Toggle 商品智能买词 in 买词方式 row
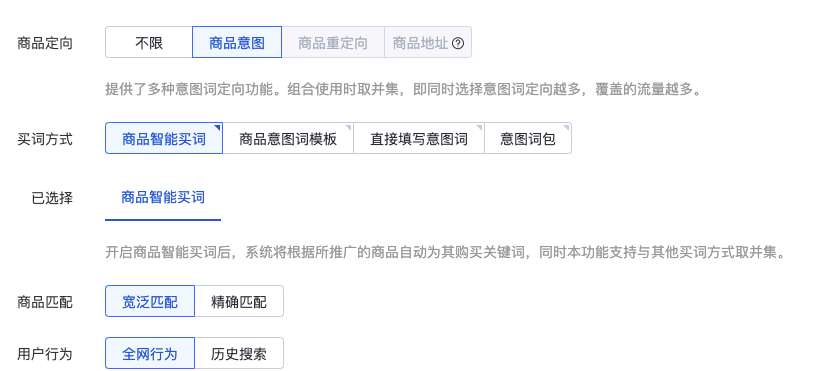 164,139
